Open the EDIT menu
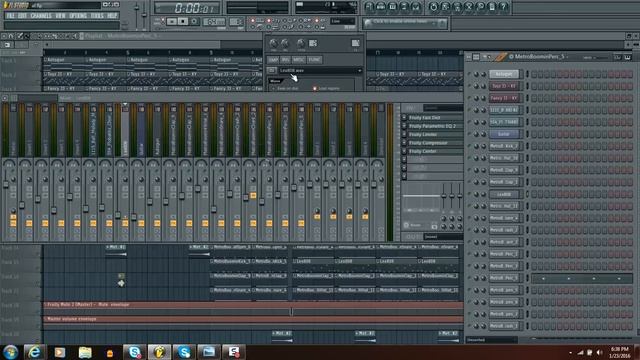Image resolution: width=640 pixels, height=360 pixels. (22, 16)
